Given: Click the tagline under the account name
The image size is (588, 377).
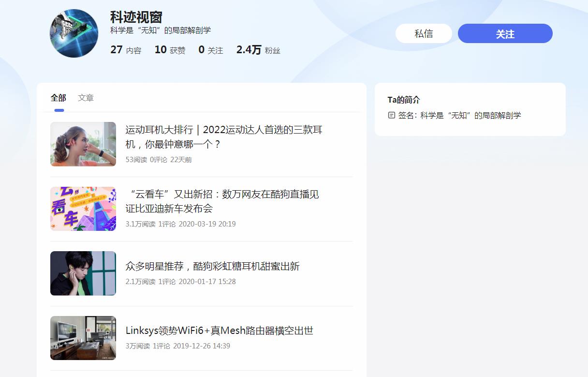Looking at the screenshot, I should point(161,30).
